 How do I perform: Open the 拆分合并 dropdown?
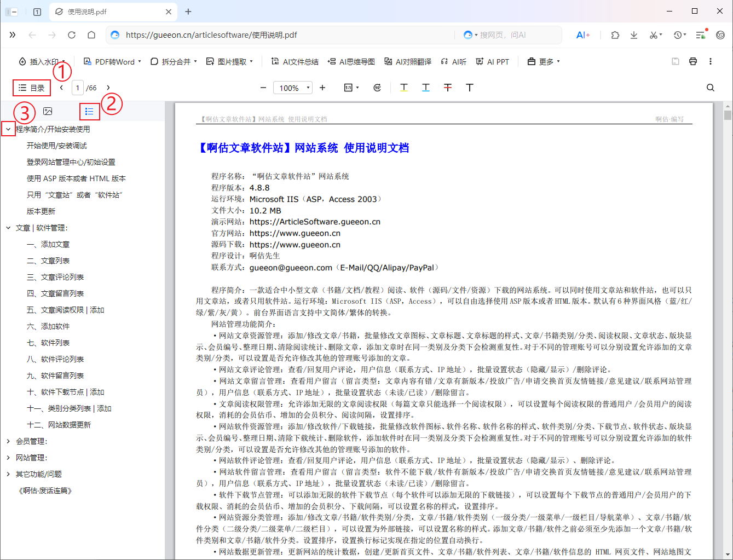pos(174,61)
